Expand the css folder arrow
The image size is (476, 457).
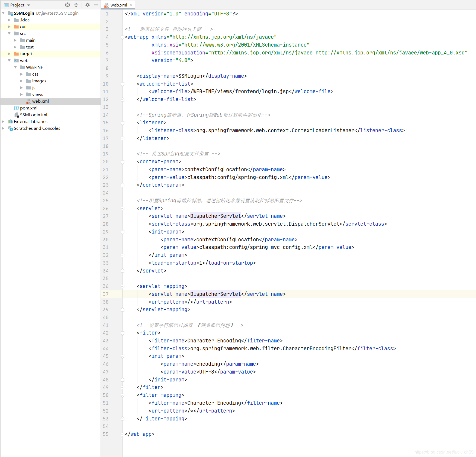point(21,74)
